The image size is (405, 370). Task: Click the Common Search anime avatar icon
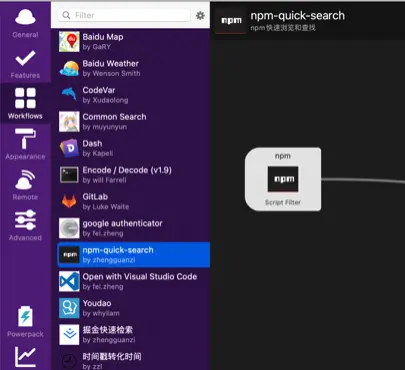click(x=69, y=122)
